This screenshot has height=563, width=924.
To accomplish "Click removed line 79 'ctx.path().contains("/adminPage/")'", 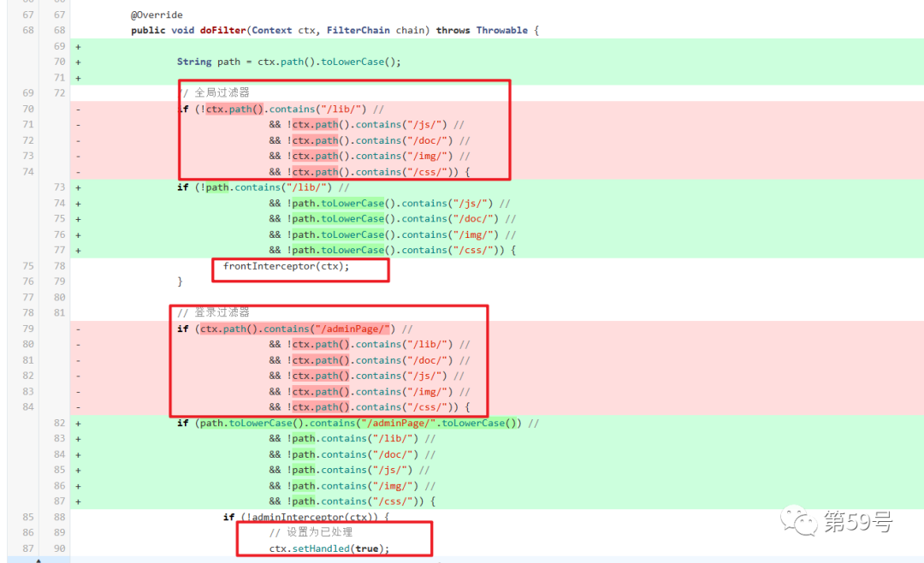I will coord(294,329).
